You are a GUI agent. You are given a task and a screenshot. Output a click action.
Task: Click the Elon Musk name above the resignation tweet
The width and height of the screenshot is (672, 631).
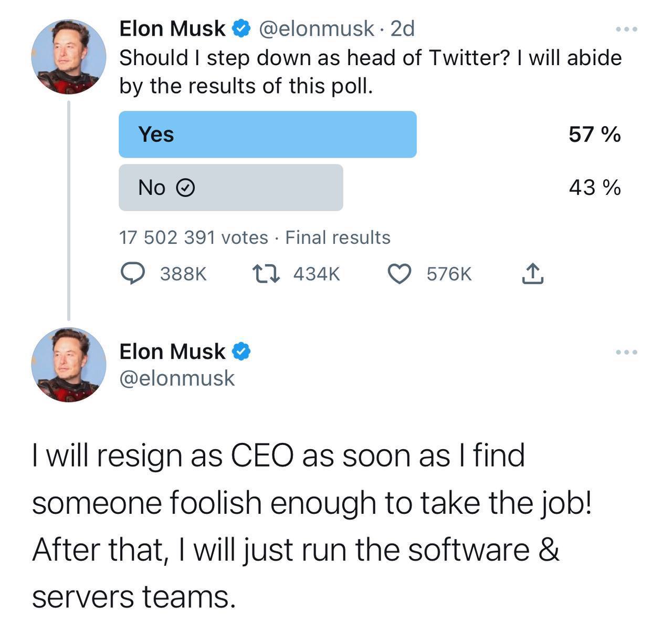pyautogui.click(x=172, y=351)
